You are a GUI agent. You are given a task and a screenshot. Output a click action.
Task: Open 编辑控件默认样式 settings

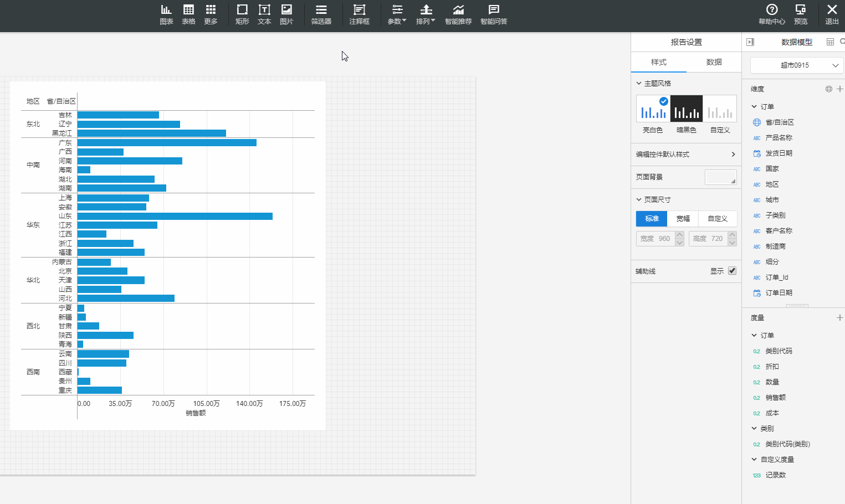point(686,155)
